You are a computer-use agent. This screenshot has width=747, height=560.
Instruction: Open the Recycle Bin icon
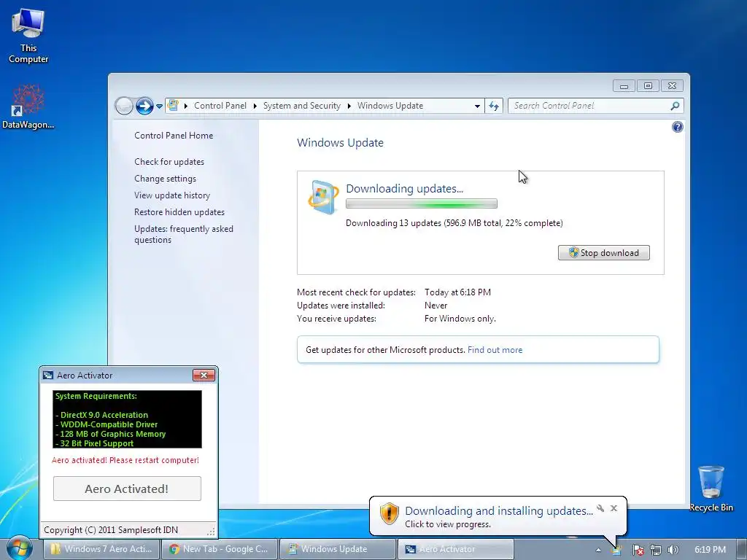pyautogui.click(x=711, y=489)
